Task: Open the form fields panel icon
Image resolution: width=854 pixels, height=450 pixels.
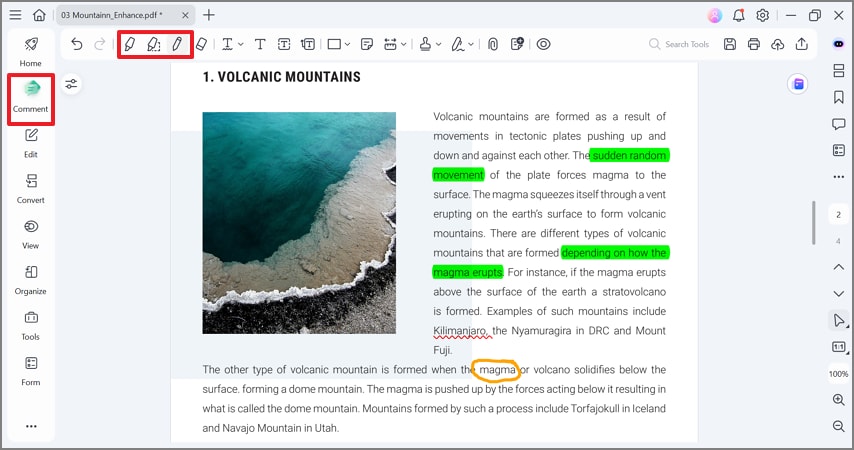Action: (x=839, y=150)
